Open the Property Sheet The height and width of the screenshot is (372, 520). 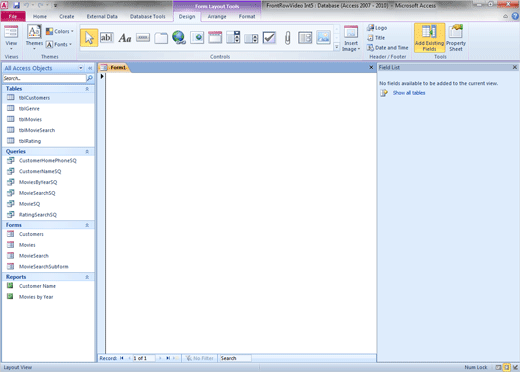click(x=456, y=38)
